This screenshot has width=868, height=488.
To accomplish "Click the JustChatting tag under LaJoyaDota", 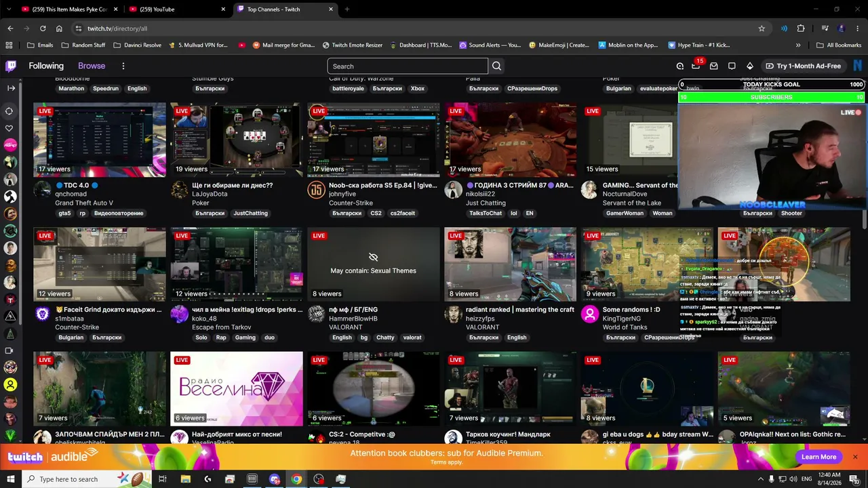I will click(251, 213).
